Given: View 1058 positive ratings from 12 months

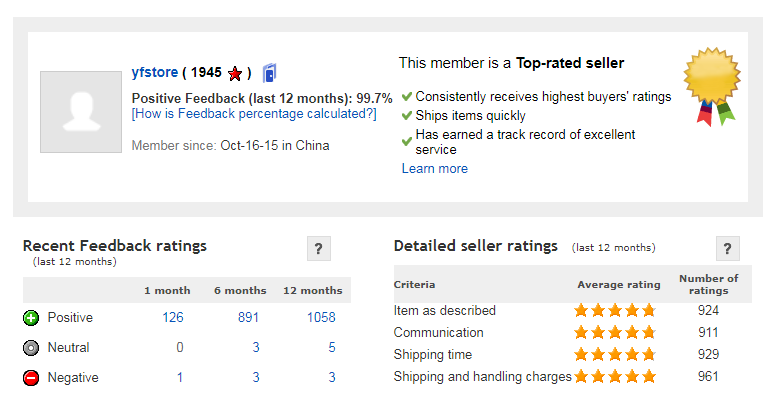Looking at the screenshot, I should tap(321, 317).
